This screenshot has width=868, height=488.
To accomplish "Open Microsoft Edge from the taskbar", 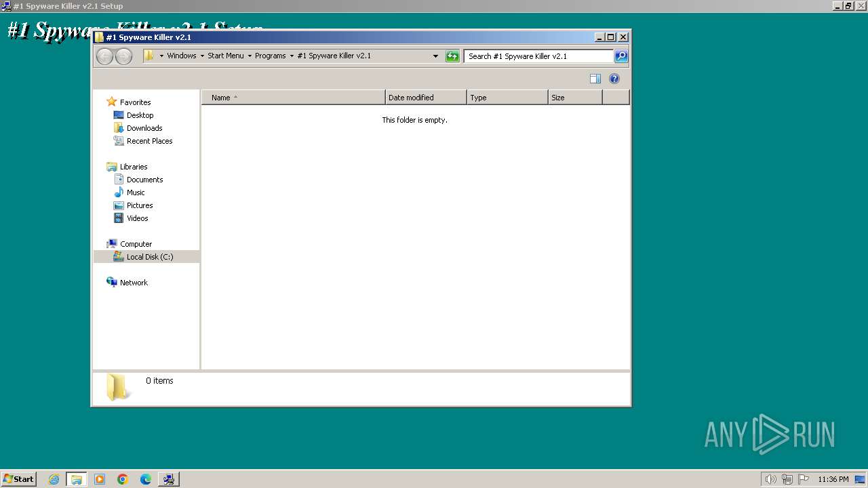I will 146,479.
